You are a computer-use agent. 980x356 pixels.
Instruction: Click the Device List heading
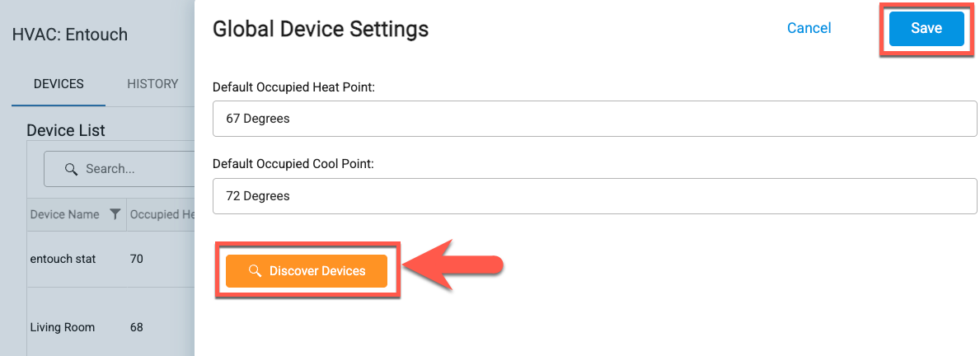tap(66, 130)
